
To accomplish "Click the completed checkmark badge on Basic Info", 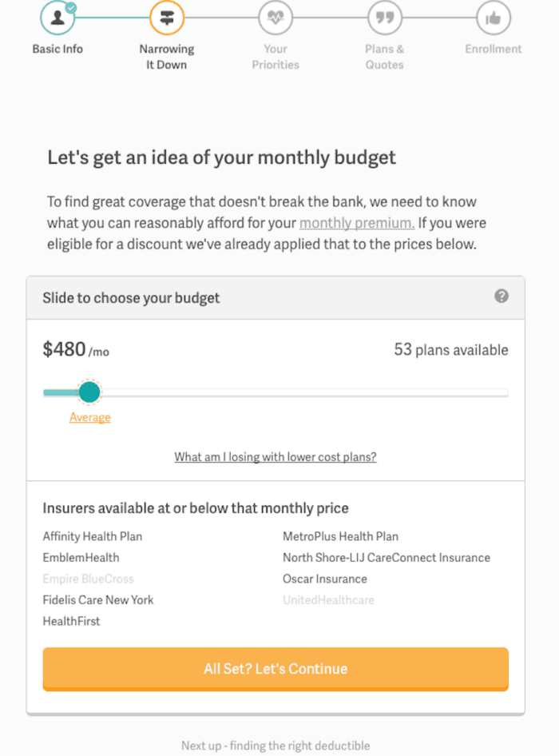I will [71, 7].
